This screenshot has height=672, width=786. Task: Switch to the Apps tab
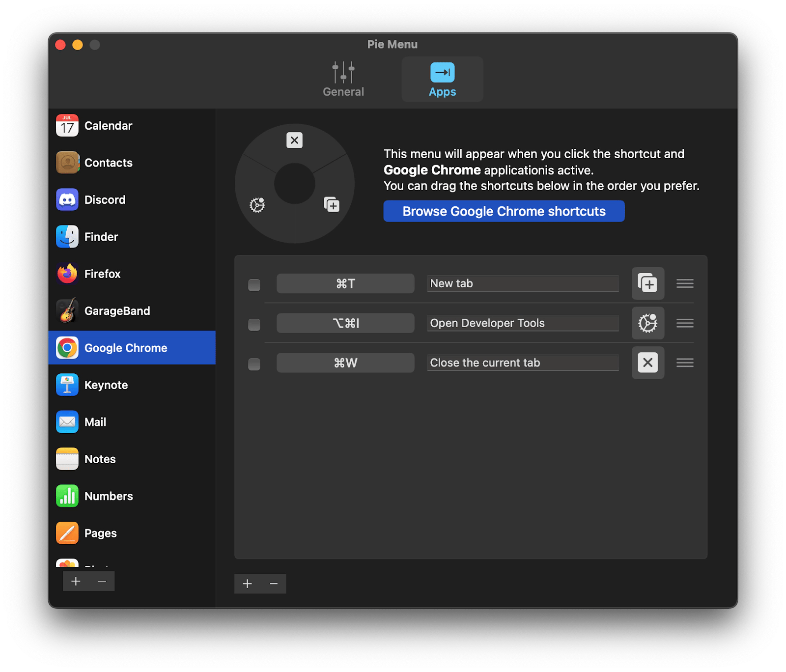443,79
